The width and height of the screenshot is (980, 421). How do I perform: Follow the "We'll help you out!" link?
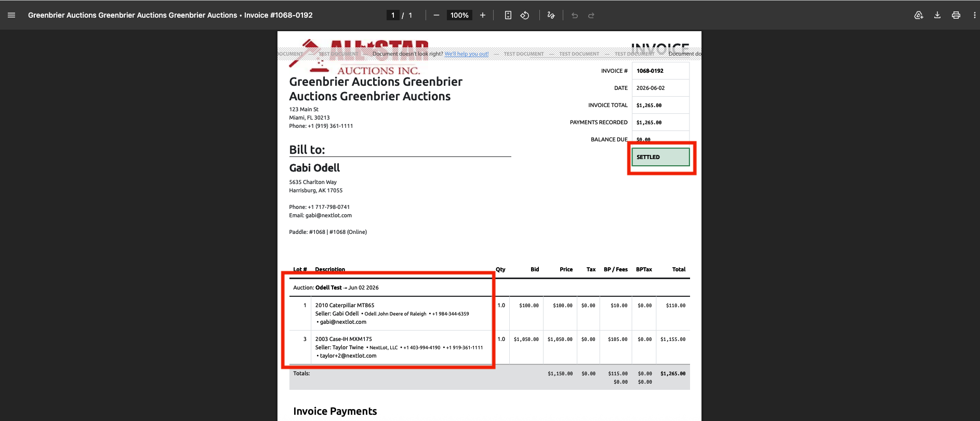[x=467, y=54]
